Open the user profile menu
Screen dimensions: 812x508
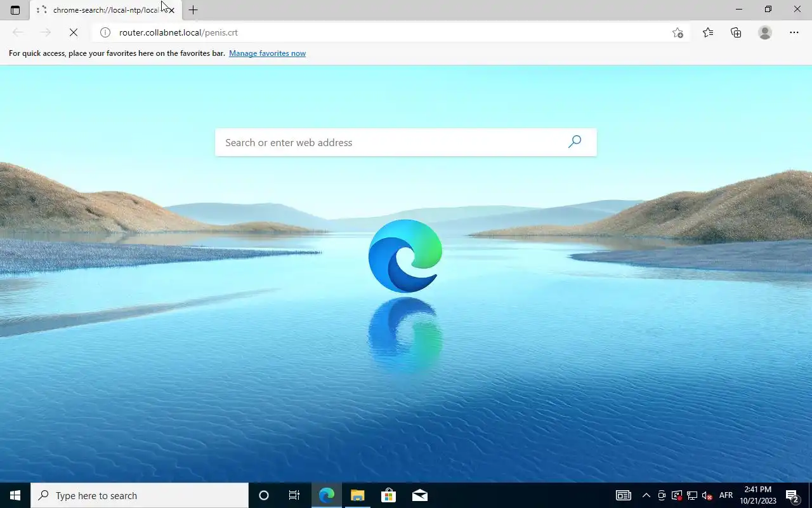pos(765,32)
